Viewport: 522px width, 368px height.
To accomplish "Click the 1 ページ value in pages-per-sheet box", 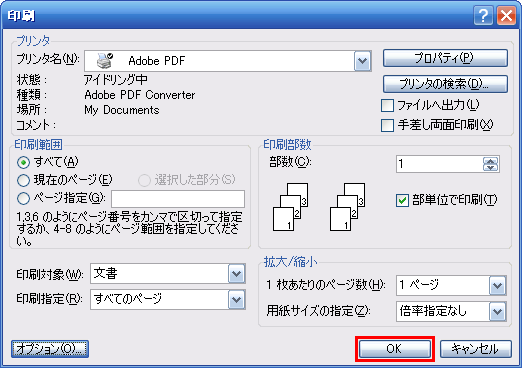I will point(419,285).
